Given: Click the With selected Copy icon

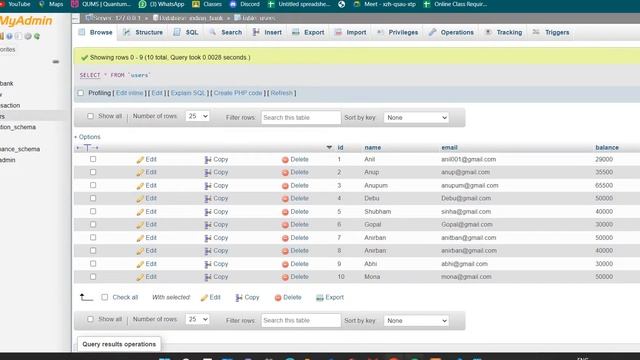Looking at the screenshot, I should (x=239, y=298).
